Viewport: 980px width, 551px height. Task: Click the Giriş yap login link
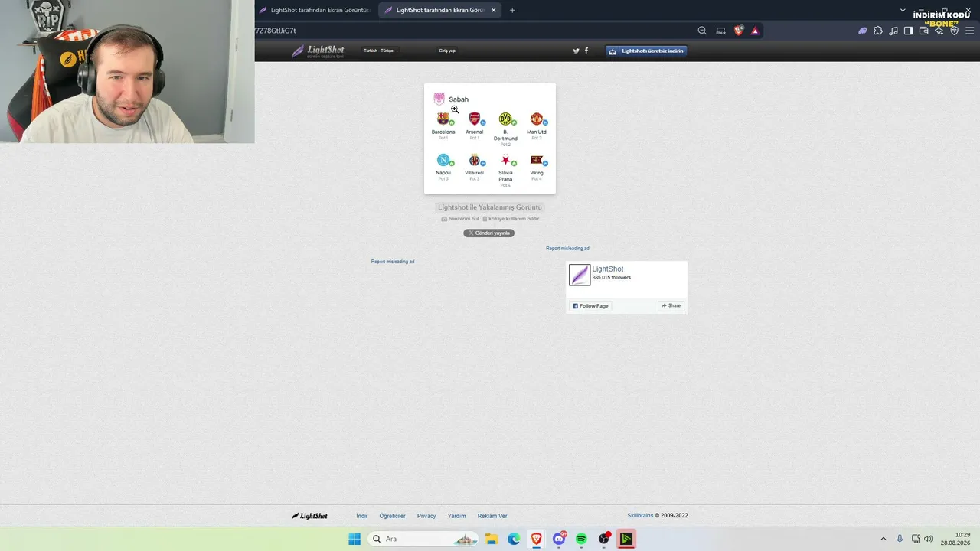pyautogui.click(x=447, y=51)
